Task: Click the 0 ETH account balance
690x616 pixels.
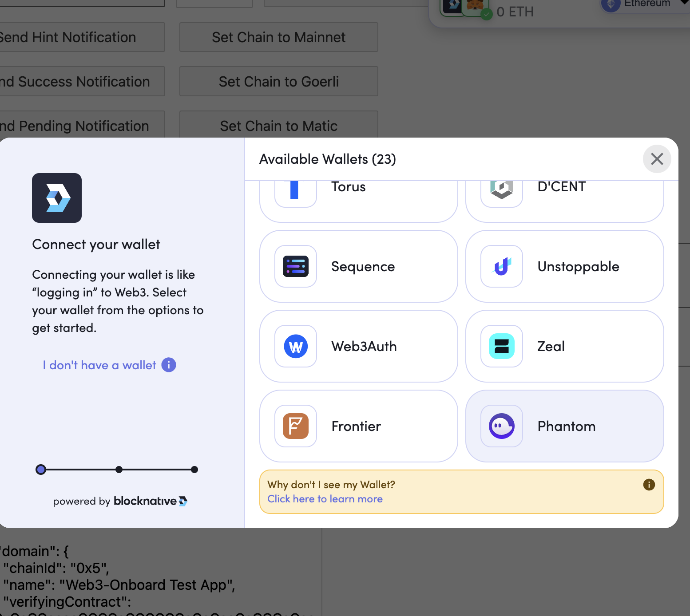Action: (515, 12)
